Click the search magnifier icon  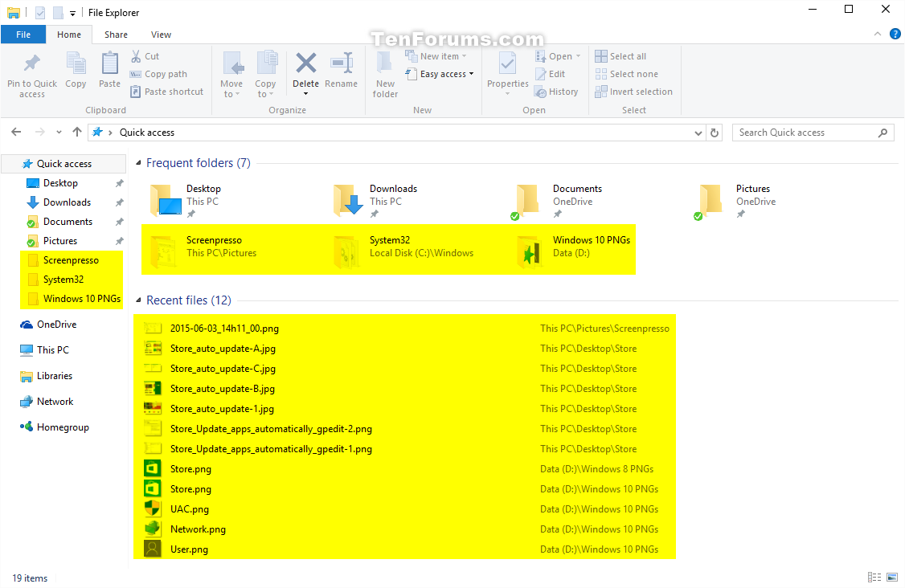tap(882, 133)
